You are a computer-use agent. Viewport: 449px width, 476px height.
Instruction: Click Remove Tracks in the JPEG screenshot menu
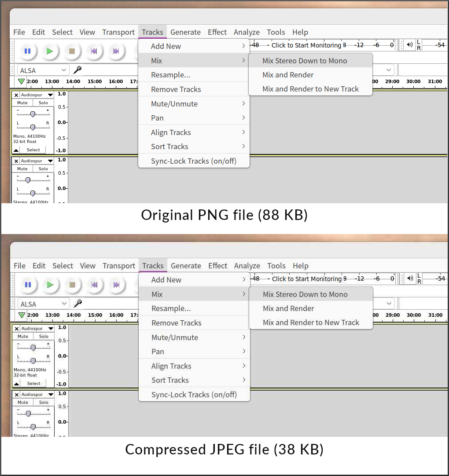coord(194,323)
